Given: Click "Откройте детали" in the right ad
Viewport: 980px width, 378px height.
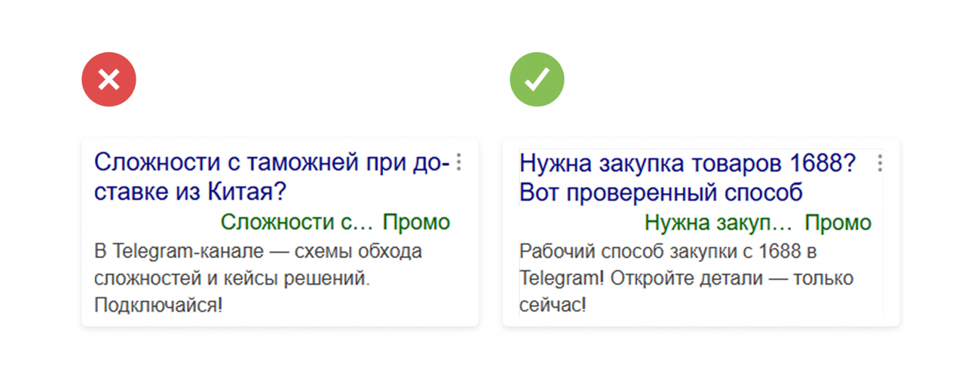Looking at the screenshot, I should tap(687, 278).
